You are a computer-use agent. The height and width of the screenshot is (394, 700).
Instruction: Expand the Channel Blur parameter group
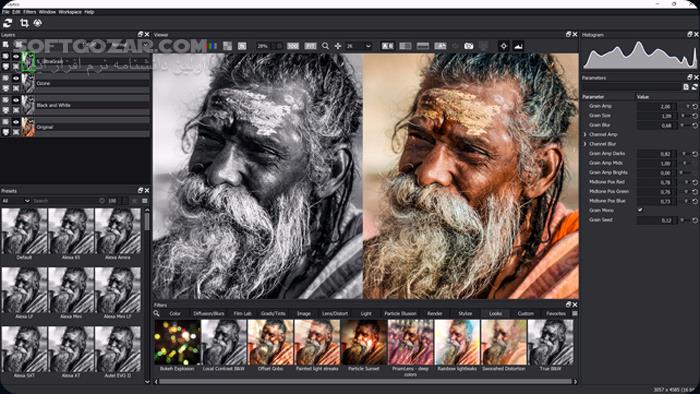click(585, 144)
